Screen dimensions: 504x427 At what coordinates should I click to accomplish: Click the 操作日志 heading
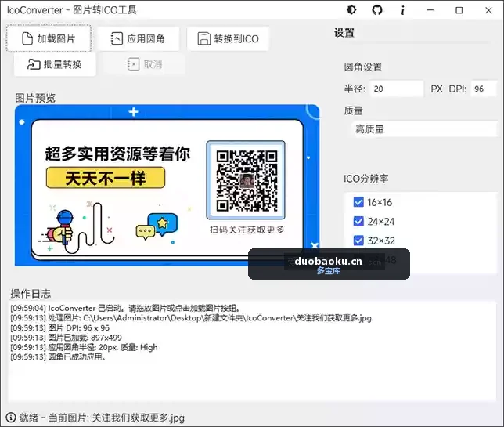tap(31, 294)
